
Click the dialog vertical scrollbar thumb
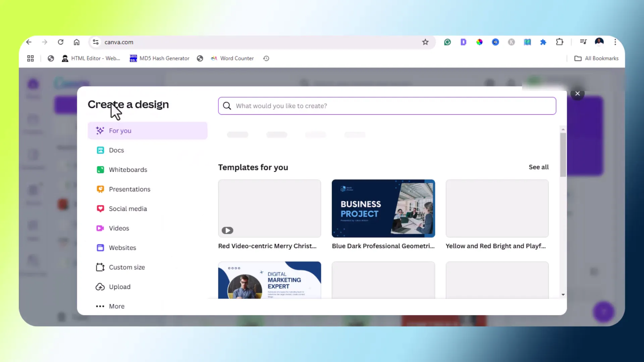pyautogui.click(x=563, y=155)
